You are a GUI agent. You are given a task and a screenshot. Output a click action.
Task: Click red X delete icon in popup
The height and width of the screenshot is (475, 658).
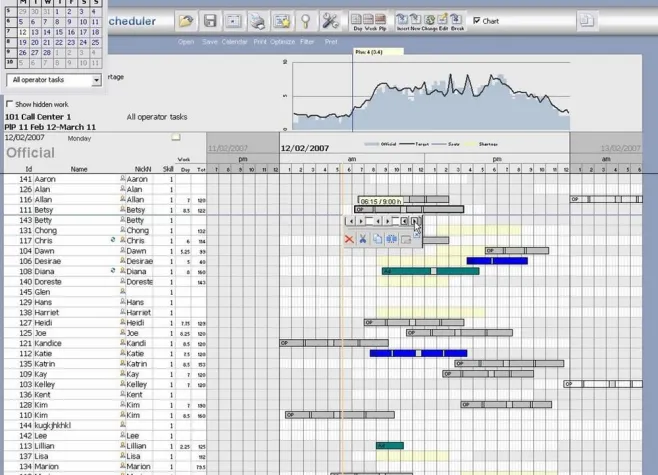coord(349,240)
